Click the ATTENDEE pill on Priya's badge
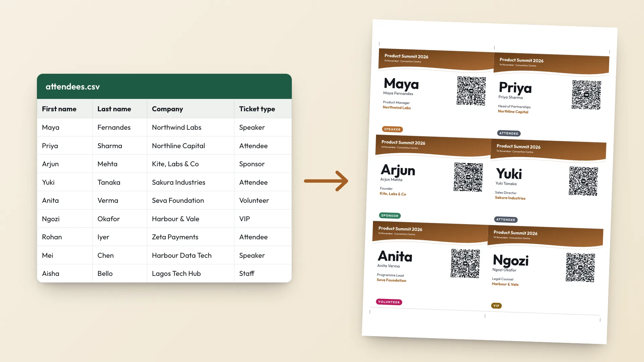Image resolution: width=644 pixels, height=362 pixels. tap(509, 133)
